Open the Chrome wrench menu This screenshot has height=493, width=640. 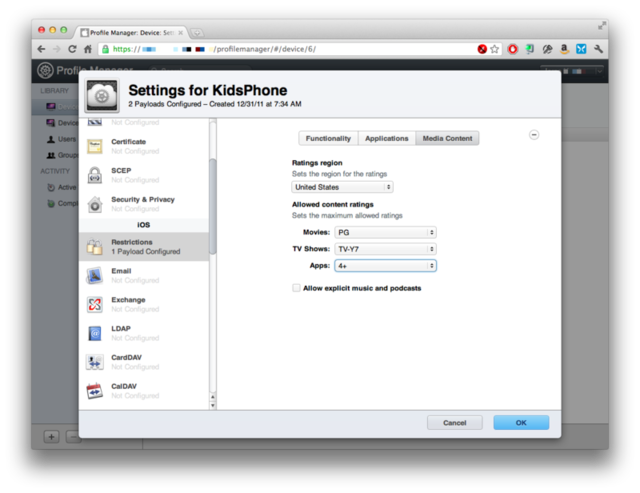[x=598, y=49]
